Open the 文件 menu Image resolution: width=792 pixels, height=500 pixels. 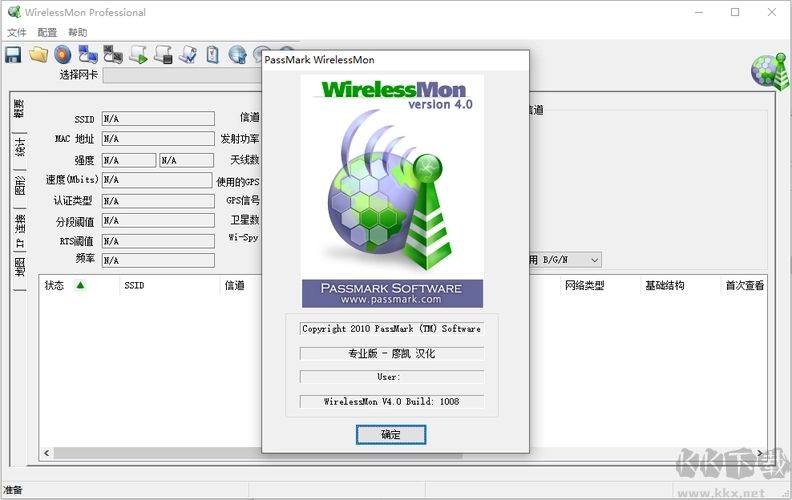click(x=17, y=32)
